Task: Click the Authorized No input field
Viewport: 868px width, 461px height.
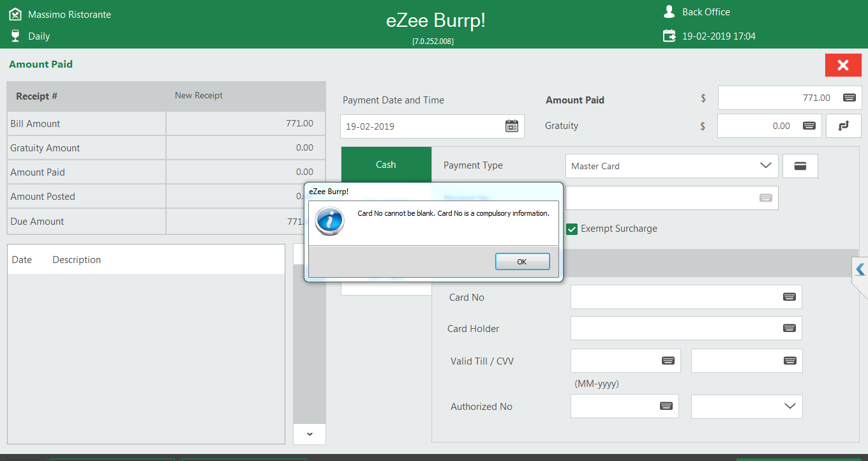Action: coord(624,406)
